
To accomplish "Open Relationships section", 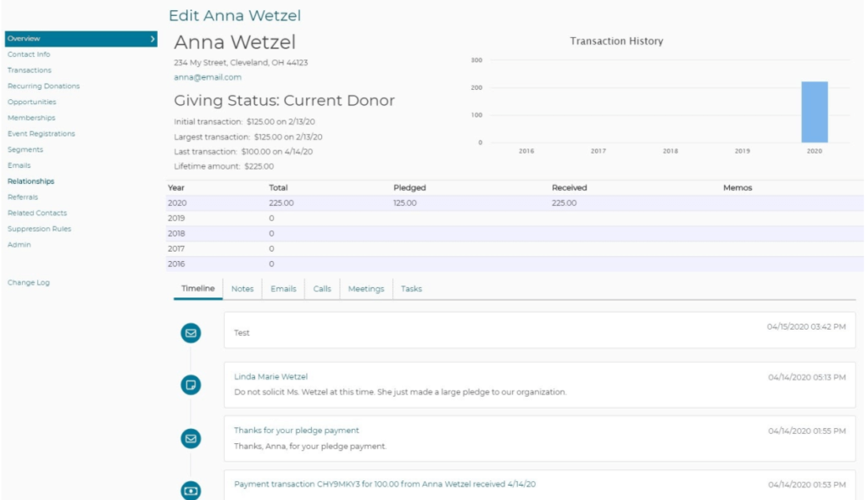I will coord(31,181).
